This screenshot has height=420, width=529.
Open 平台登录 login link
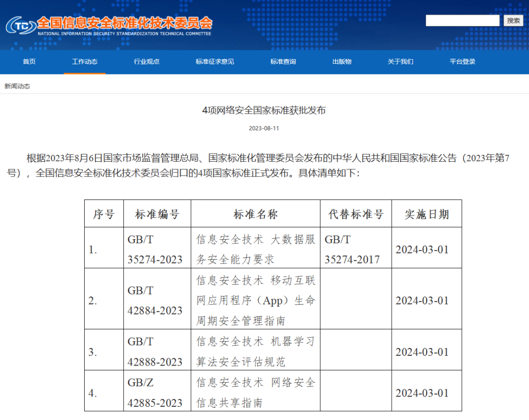click(x=462, y=62)
